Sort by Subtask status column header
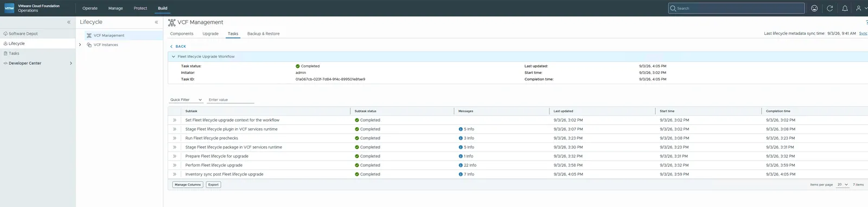This screenshot has height=207, width=868. (x=366, y=111)
